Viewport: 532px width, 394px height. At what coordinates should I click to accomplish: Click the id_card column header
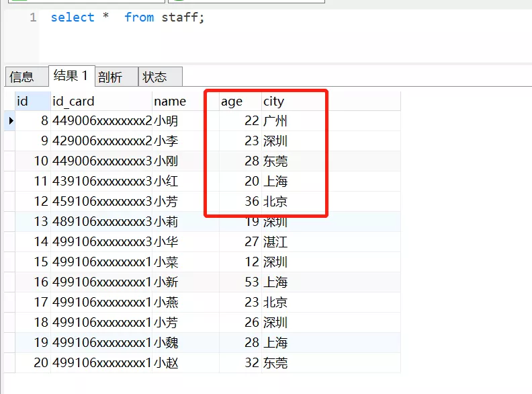point(101,102)
